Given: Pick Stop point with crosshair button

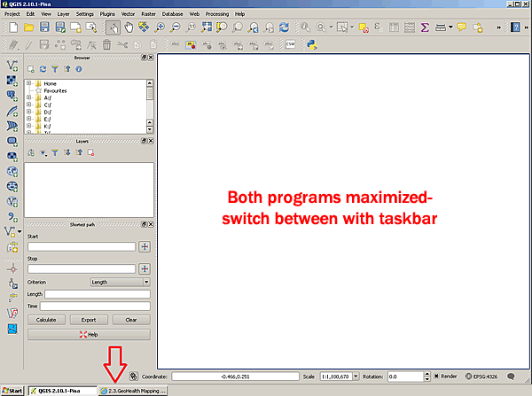Looking at the screenshot, I should (145, 268).
